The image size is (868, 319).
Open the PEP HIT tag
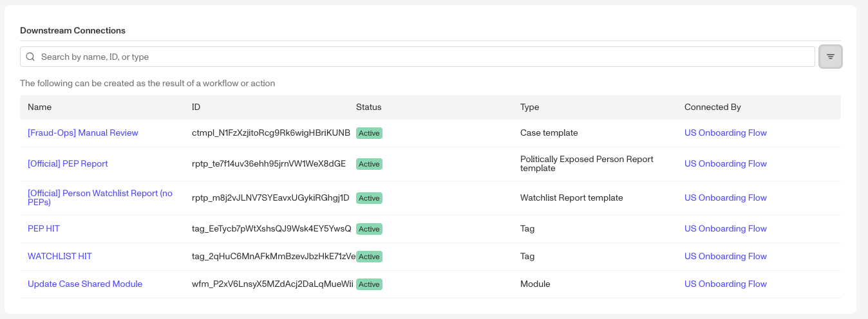click(44, 229)
